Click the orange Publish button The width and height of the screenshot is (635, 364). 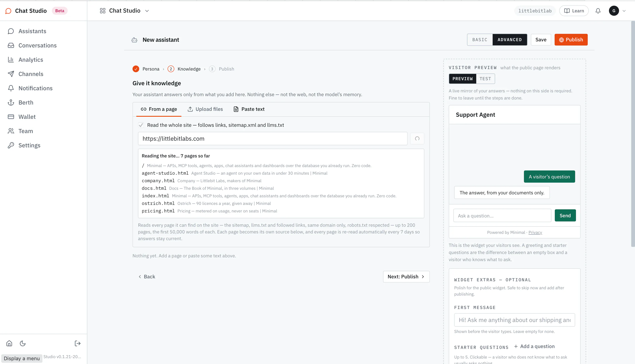tap(571, 40)
